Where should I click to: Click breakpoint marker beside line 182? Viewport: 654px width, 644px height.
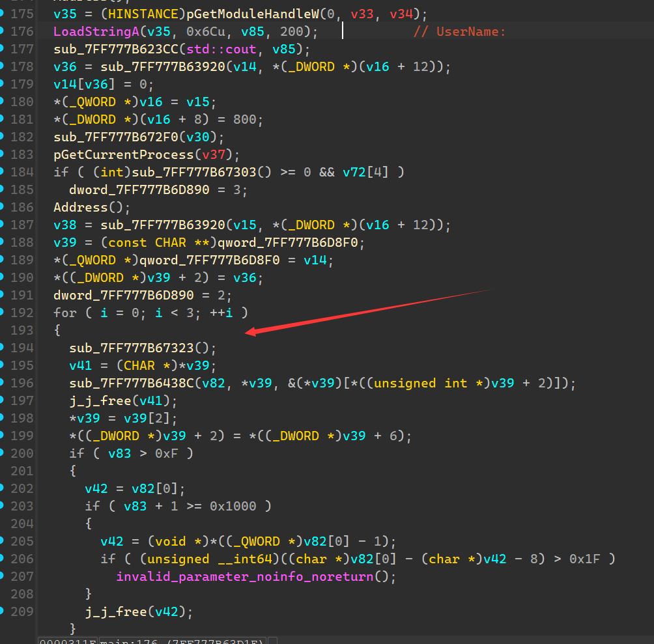(x=3, y=137)
